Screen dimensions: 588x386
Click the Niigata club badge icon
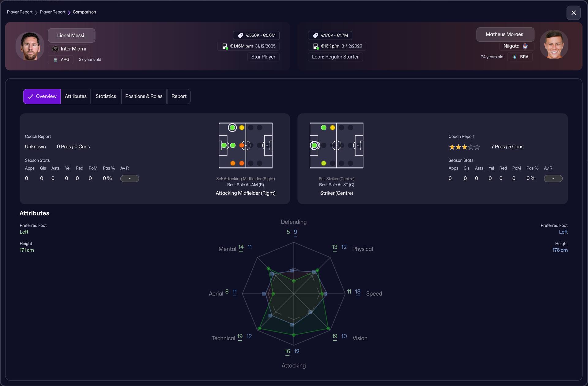525,46
